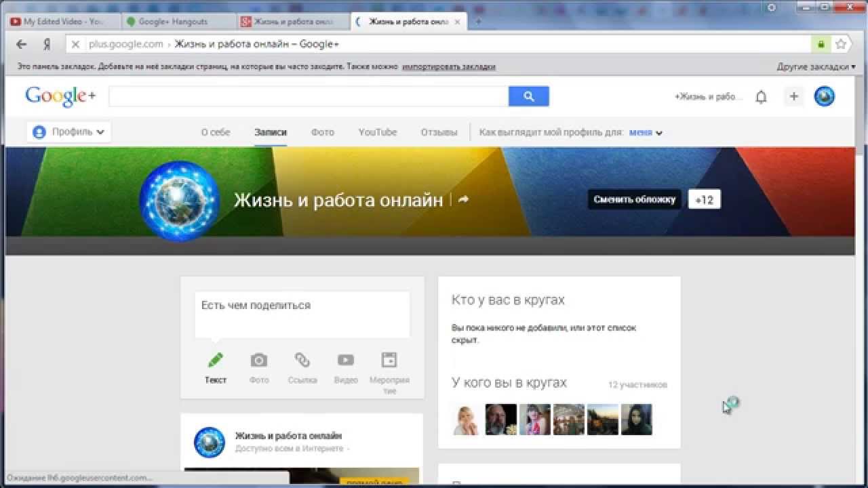This screenshot has height=488, width=868.
Task: Click the У кого вы в кругах heading
Action: (x=509, y=383)
